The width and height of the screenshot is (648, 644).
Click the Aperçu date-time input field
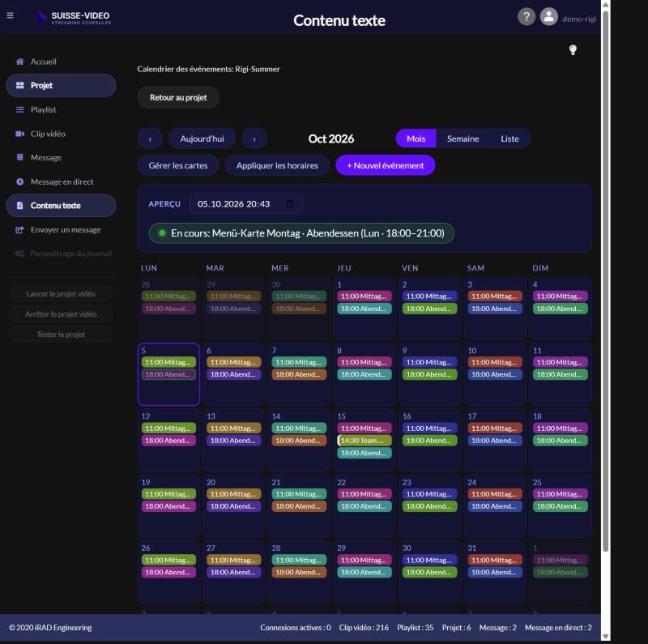[x=246, y=204]
